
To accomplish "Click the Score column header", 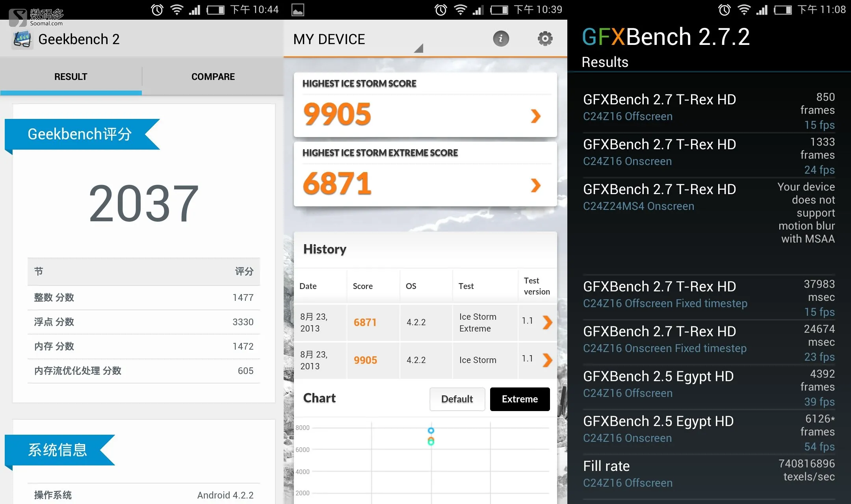I will (363, 286).
